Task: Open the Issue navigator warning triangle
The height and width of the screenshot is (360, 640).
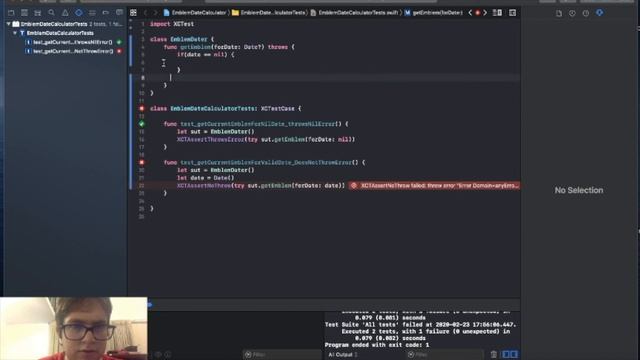Action: coord(65,13)
